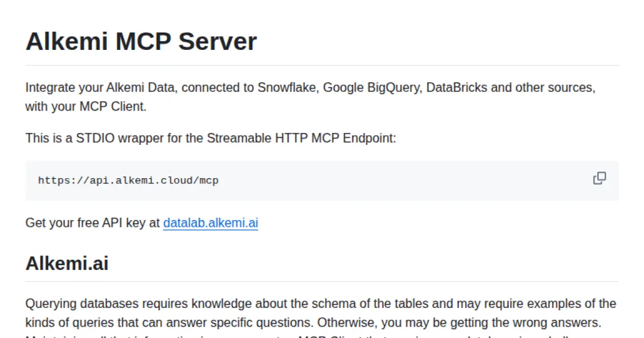Click the copy icon beside the MCP endpoint URL
This screenshot has height=338, width=644.
pos(599,178)
